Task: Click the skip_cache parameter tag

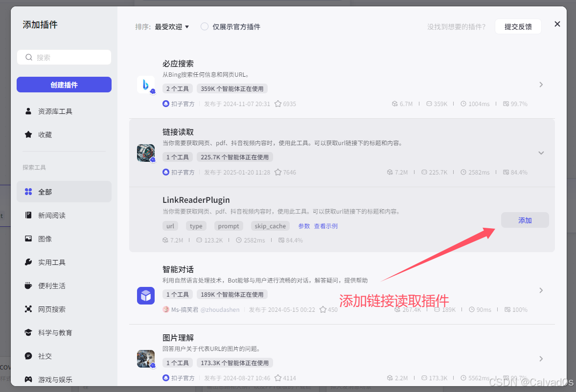Action: click(x=270, y=226)
